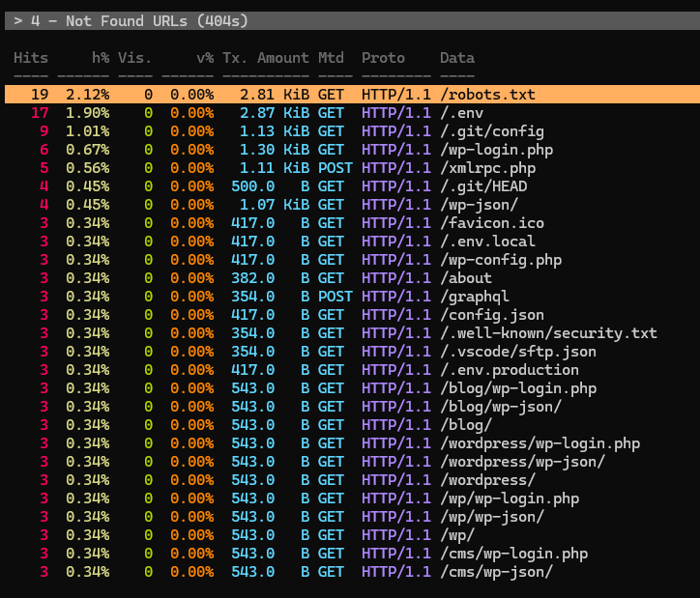Click the 0.67% hit percentage

pyautogui.click(x=87, y=150)
